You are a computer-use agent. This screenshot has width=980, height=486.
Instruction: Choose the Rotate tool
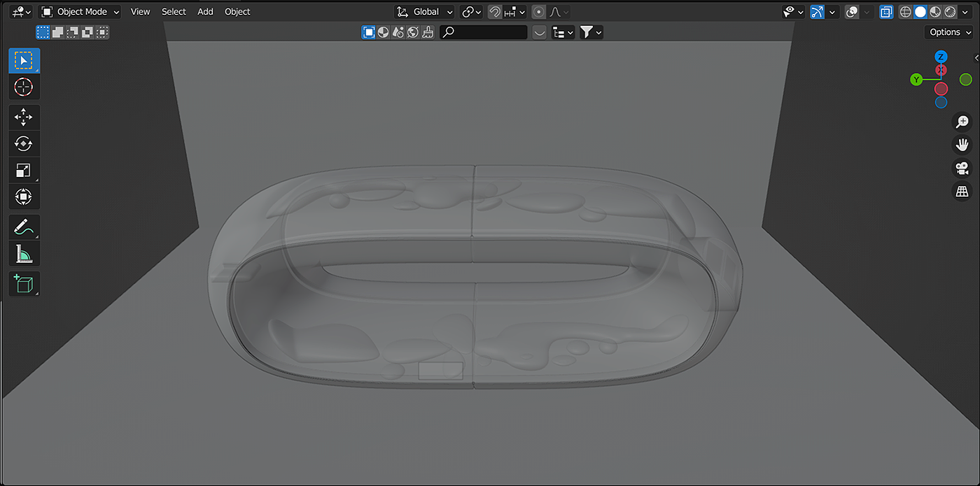(x=24, y=143)
